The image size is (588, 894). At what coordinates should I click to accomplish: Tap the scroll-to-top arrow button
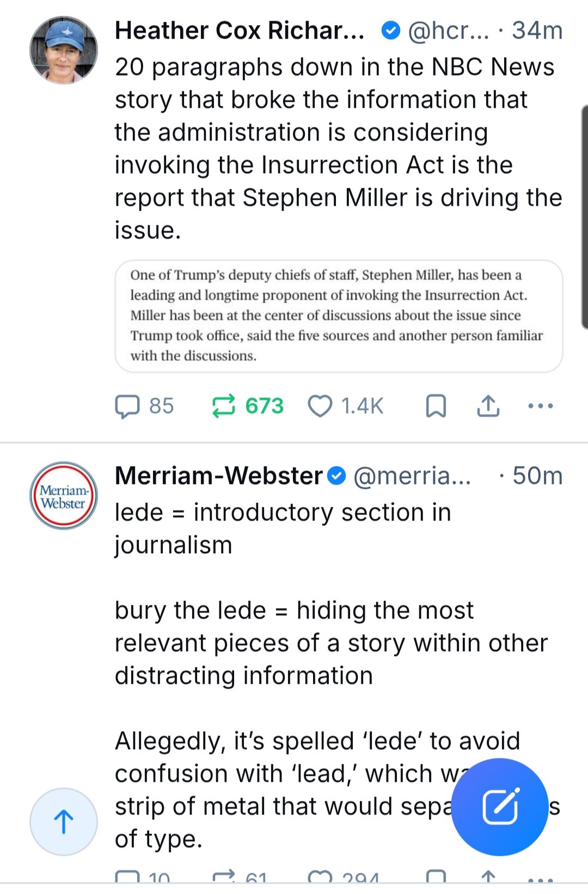coord(64,822)
